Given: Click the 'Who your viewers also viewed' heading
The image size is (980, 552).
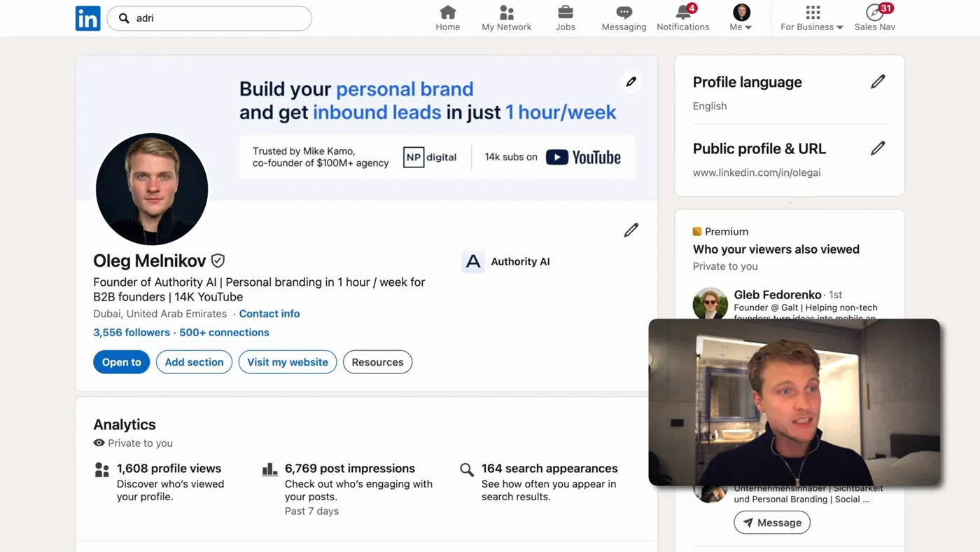Looking at the screenshot, I should pyautogui.click(x=776, y=249).
